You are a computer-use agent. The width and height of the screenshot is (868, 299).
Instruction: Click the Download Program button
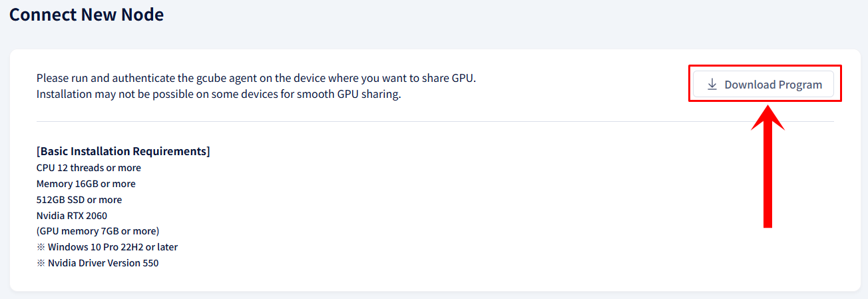click(763, 85)
